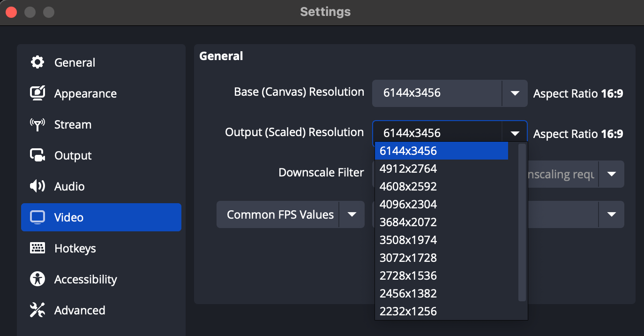This screenshot has height=336, width=644.
Task: Click the Accessibility person icon
Action: (x=37, y=279)
